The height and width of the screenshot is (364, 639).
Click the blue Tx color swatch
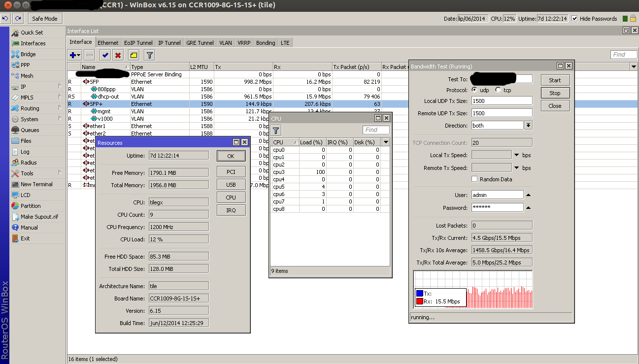pos(420,294)
